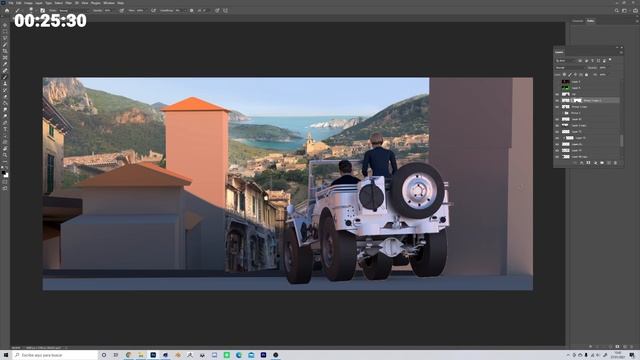Toggle lock position in Layers panel
Screen dimensions: 640x360
576,75
